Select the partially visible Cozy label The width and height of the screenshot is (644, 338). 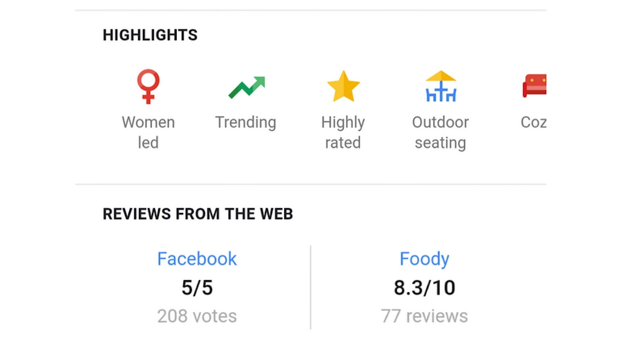[534, 122]
